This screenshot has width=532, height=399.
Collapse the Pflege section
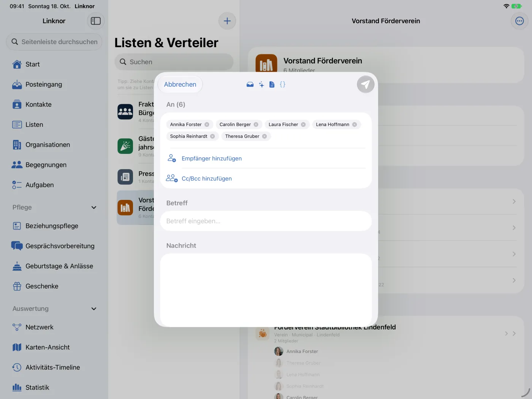point(94,207)
